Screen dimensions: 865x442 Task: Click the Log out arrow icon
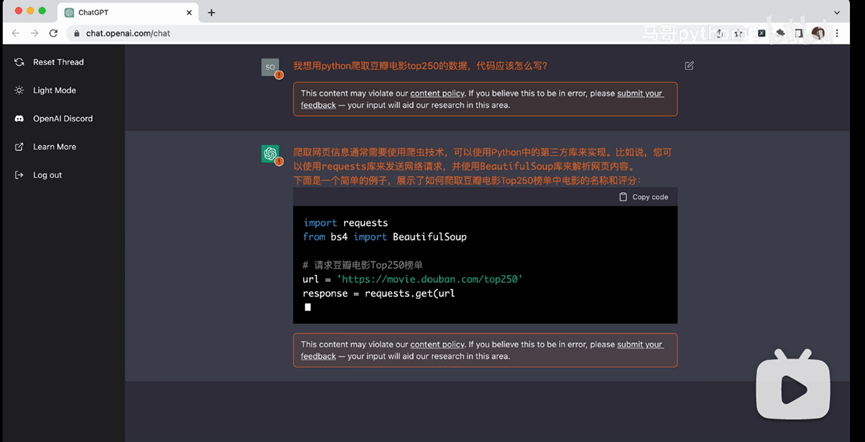point(19,175)
